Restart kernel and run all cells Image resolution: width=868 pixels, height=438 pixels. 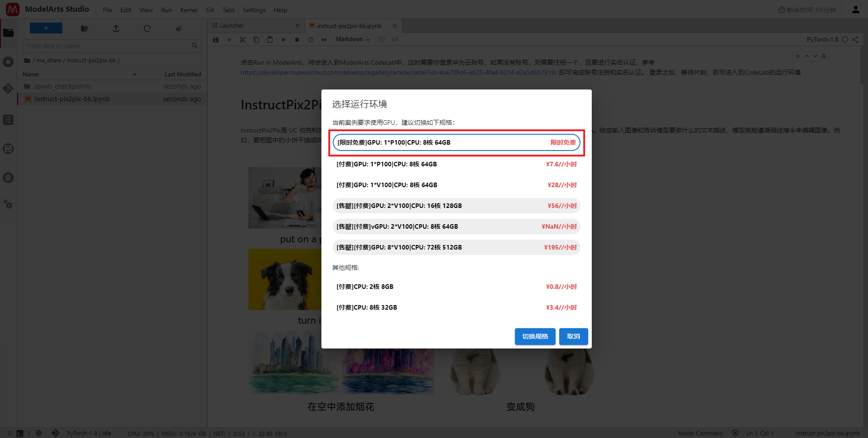click(x=324, y=40)
